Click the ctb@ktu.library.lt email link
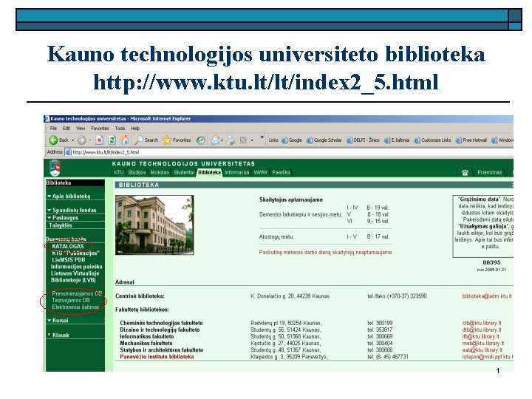The height and width of the screenshot is (399, 532). tap(482, 323)
